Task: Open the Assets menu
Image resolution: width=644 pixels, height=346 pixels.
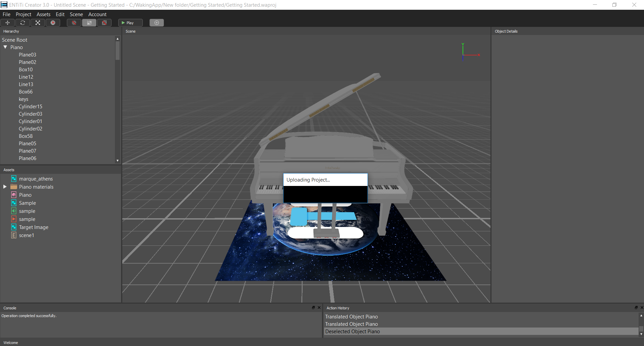Action: (x=43, y=14)
